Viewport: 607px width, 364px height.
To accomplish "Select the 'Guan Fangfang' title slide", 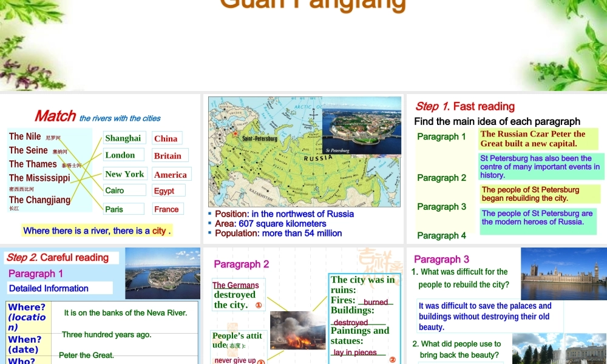I will [303, 45].
